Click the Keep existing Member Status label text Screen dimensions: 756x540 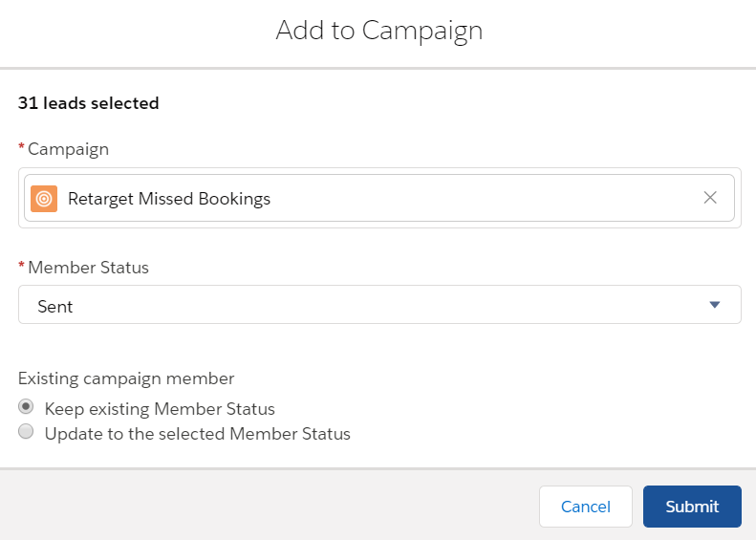(160, 409)
